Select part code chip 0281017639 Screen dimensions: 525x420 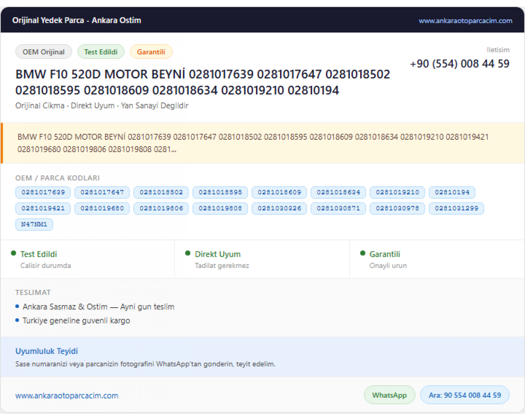click(x=43, y=192)
